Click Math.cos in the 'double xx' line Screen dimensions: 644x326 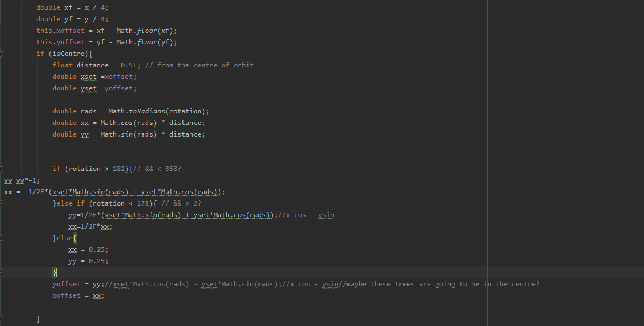click(x=117, y=123)
